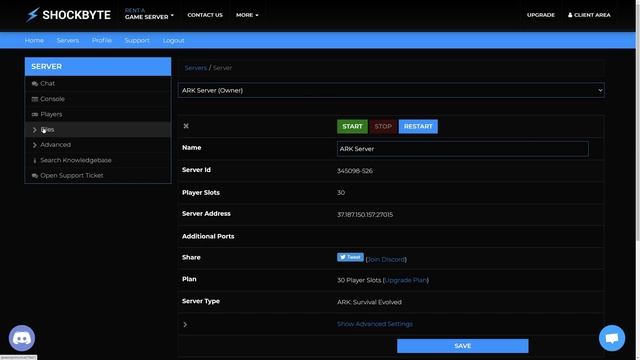Click the Player Slots value 30
640x360 pixels.
coord(341,193)
